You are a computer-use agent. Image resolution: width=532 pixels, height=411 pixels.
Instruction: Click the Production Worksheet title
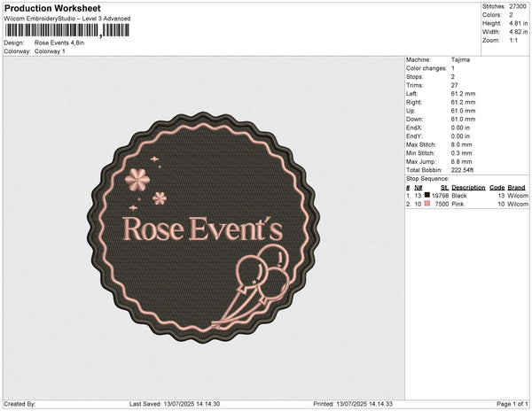click(x=52, y=8)
